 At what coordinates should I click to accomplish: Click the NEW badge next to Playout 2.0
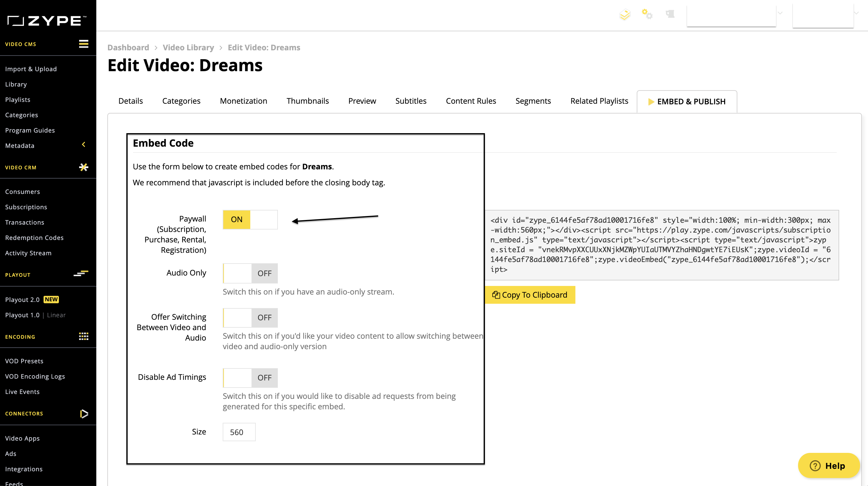51,299
